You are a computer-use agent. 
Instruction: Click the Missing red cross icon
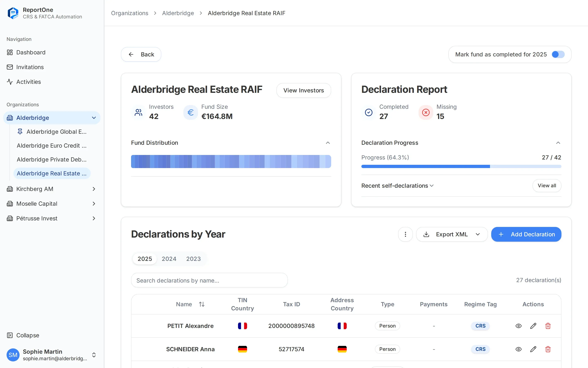pyautogui.click(x=426, y=112)
